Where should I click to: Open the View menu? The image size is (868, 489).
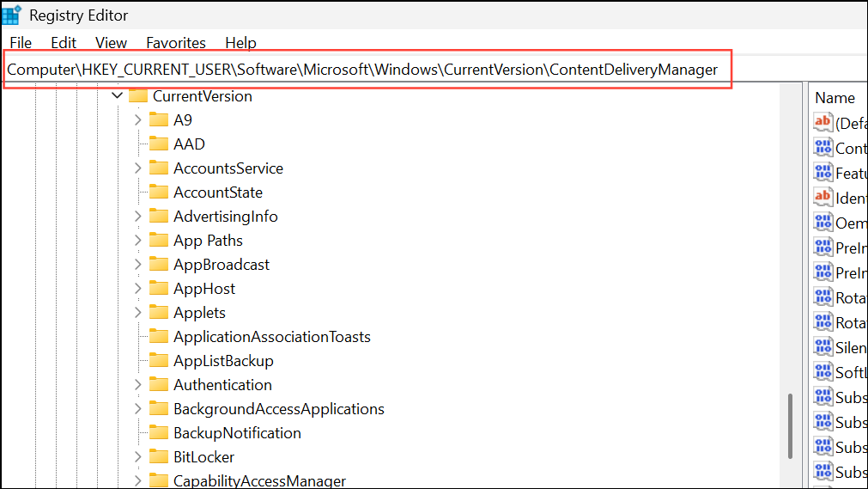coord(111,43)
